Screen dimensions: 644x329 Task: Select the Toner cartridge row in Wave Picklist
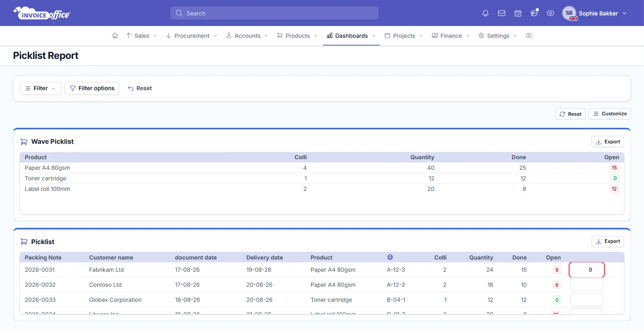322,178
